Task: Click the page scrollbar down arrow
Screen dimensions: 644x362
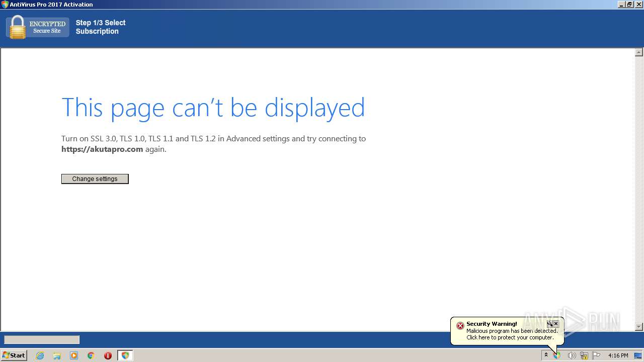Action: (639, 327)
